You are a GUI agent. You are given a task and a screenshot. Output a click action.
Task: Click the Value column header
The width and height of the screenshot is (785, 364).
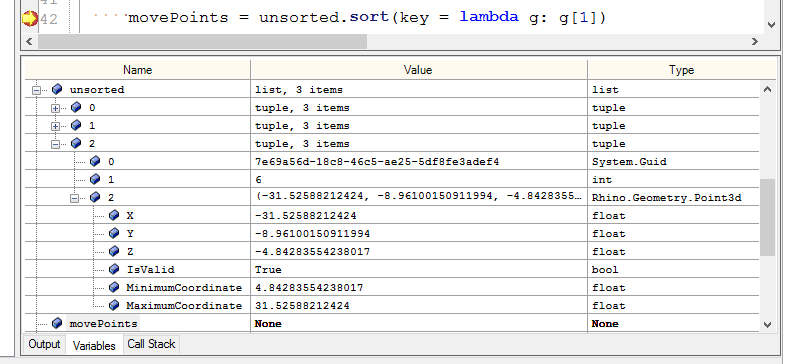[x=419, y=70]
